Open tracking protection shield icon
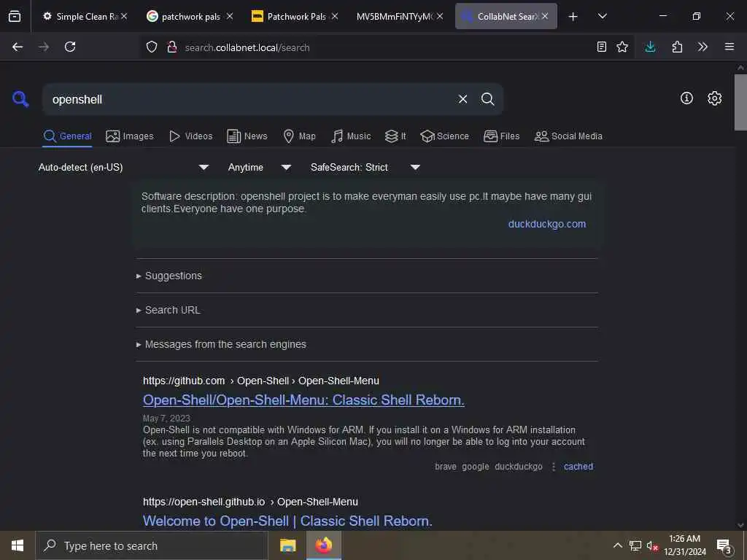The height and width of the screenshot is (560, 747). click(x=152, y=47)
